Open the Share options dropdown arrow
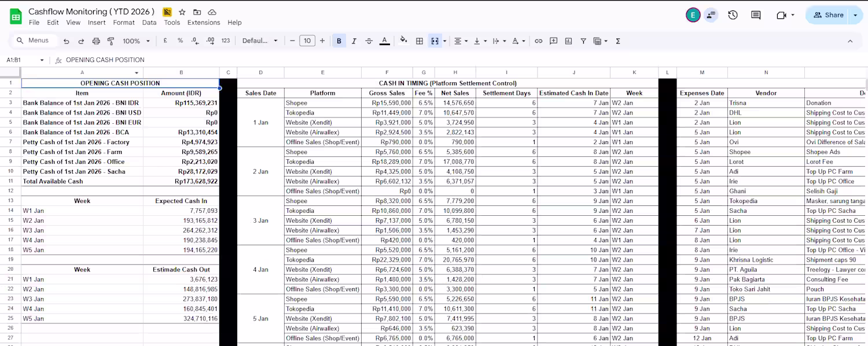Image resolution: width=868 pixels, height=346 pixels. point(856,15)
